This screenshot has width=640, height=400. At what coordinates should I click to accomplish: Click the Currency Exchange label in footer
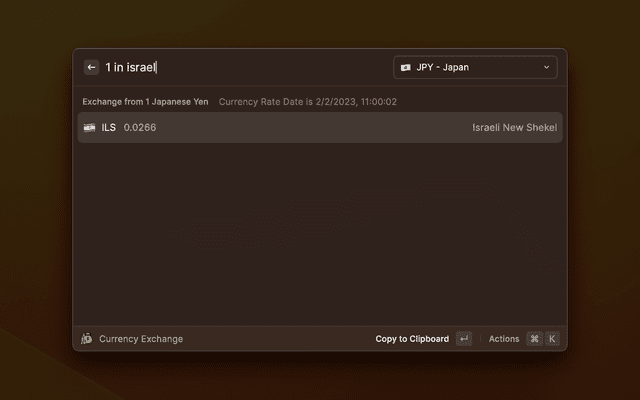pyautogui.click(x=141, y=339)
